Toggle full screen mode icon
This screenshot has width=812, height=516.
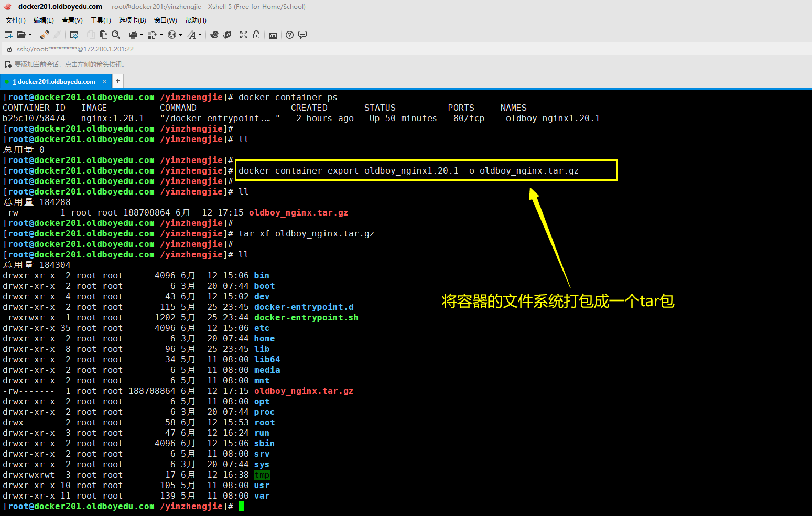(244, 35)
